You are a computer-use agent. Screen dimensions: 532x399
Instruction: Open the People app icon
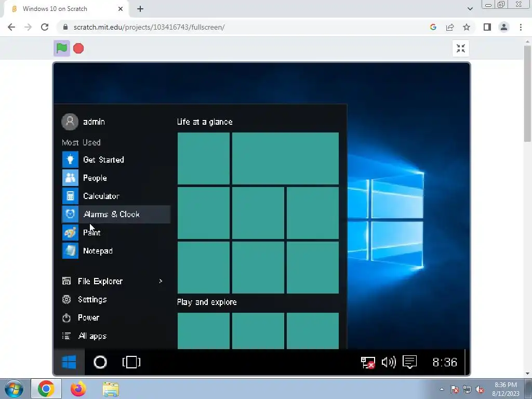[70, 178]
